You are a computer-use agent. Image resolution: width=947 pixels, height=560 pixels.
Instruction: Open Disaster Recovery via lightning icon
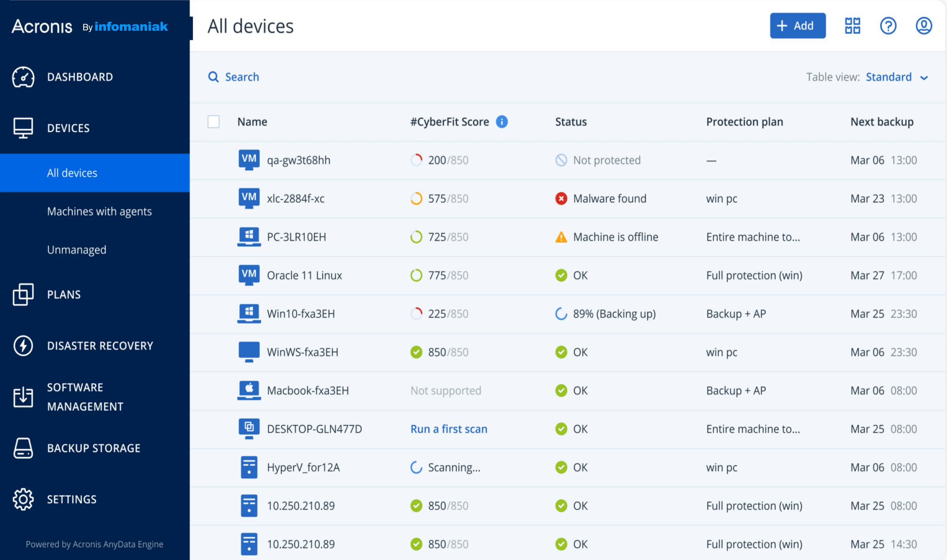pyautogui.click(x=23, y=345)
